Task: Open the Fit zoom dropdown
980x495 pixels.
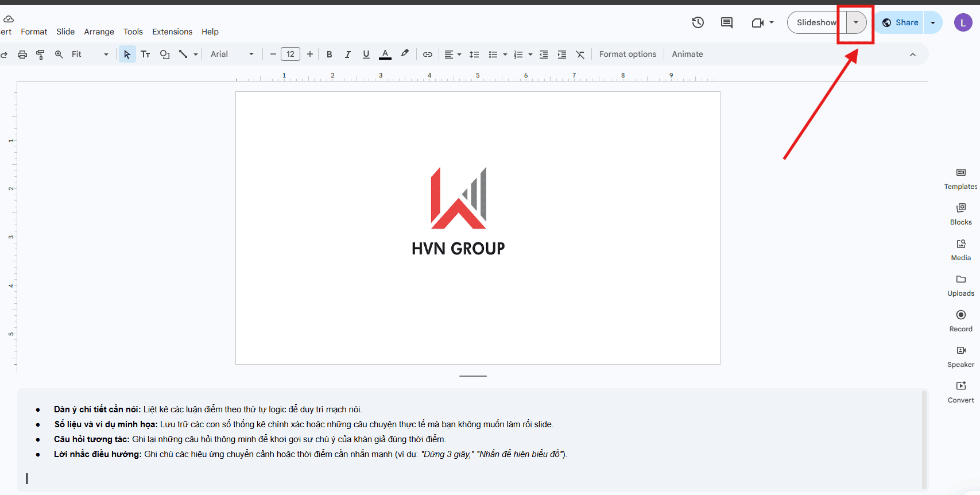Action: click(90, 54)
